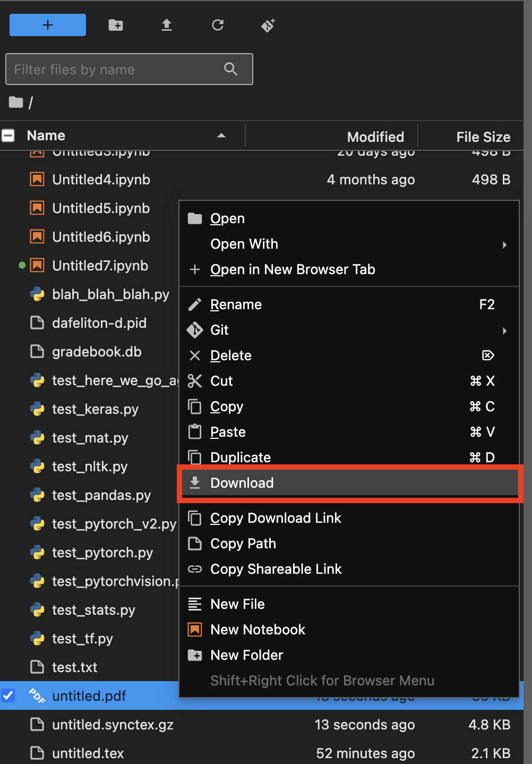The image size is (532, 764).
Task: Choose New File from context menu
Action: pos(349,604)
